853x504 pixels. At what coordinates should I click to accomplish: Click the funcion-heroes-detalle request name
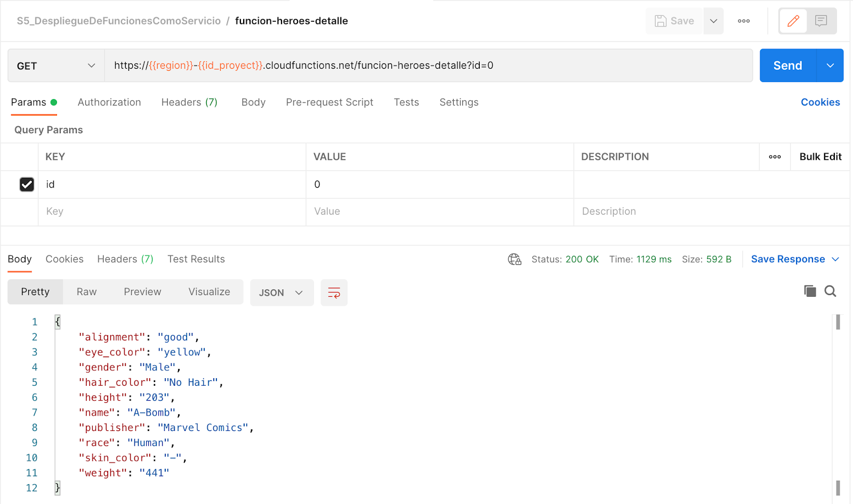[x=292, y=21]
